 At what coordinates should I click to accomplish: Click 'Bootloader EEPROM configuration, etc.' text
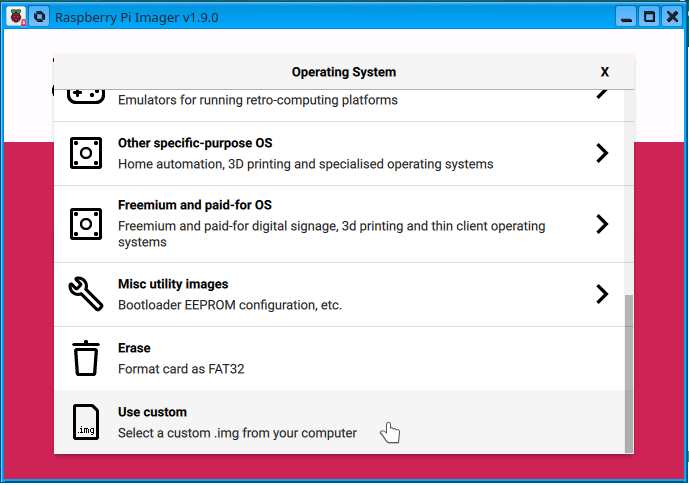[230, 305]
